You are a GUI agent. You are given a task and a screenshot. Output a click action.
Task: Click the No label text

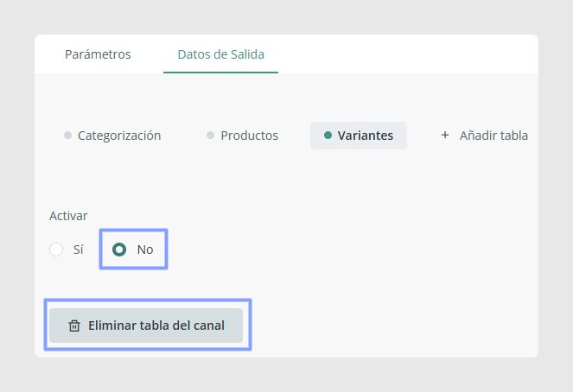145,250
